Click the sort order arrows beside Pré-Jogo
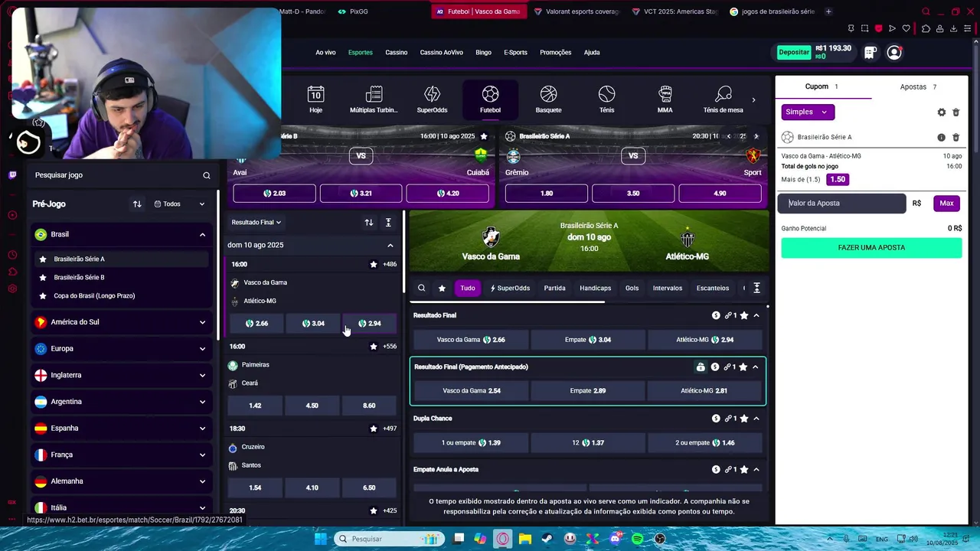The width and height of the screenshot is (980, 551). point(137,204)
